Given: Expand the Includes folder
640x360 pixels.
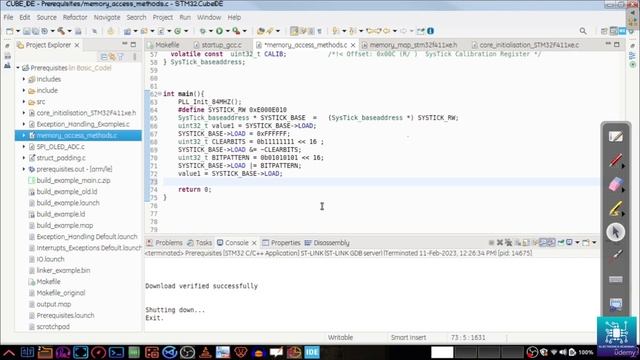Looking at the screenshot, I should tap(24, 79).
